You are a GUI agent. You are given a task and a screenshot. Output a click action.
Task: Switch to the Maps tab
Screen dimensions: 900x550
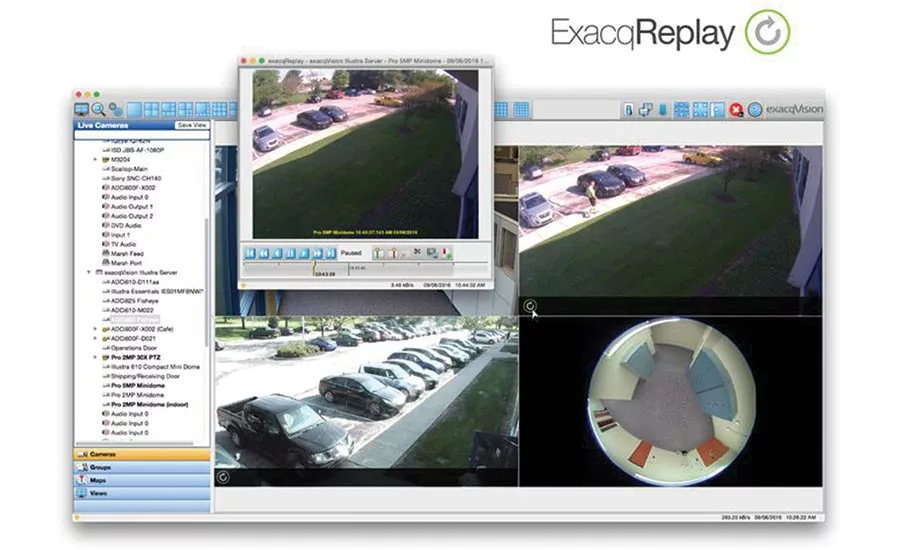(x=98, y=480)
